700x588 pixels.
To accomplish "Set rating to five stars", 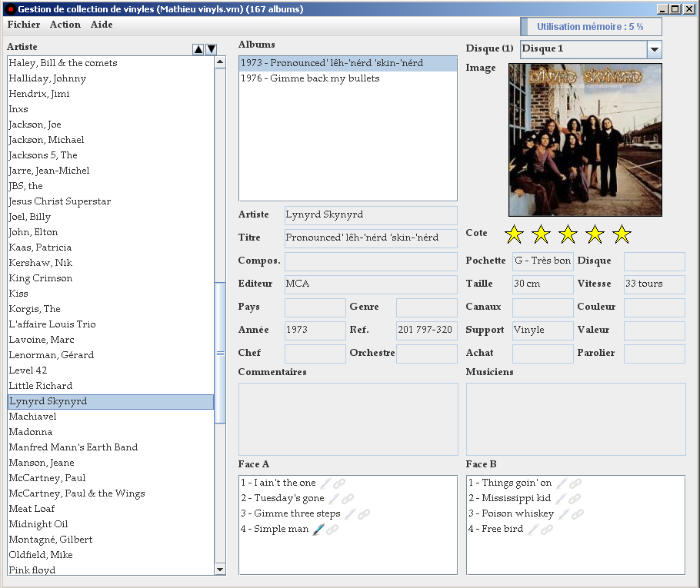I will click(x=622, y=234).
